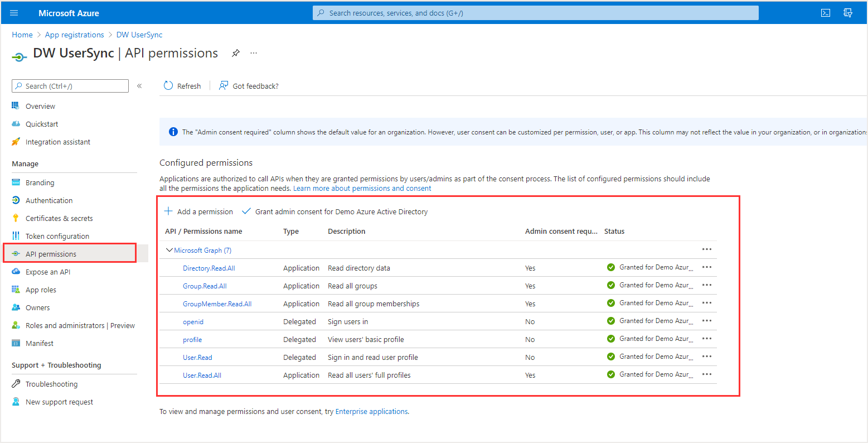Open the Azure portal hamburger menu
The image size is (868, 443).
(13, 12)
